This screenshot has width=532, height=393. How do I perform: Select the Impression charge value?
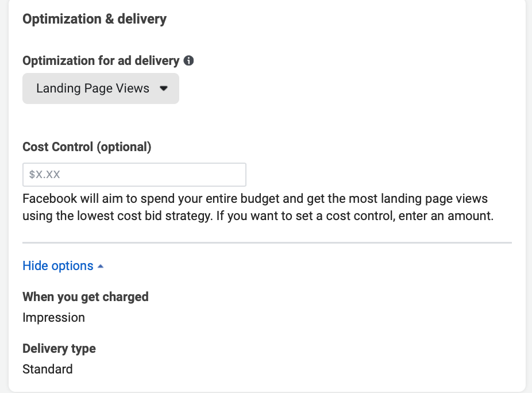[x=53, y=318]
